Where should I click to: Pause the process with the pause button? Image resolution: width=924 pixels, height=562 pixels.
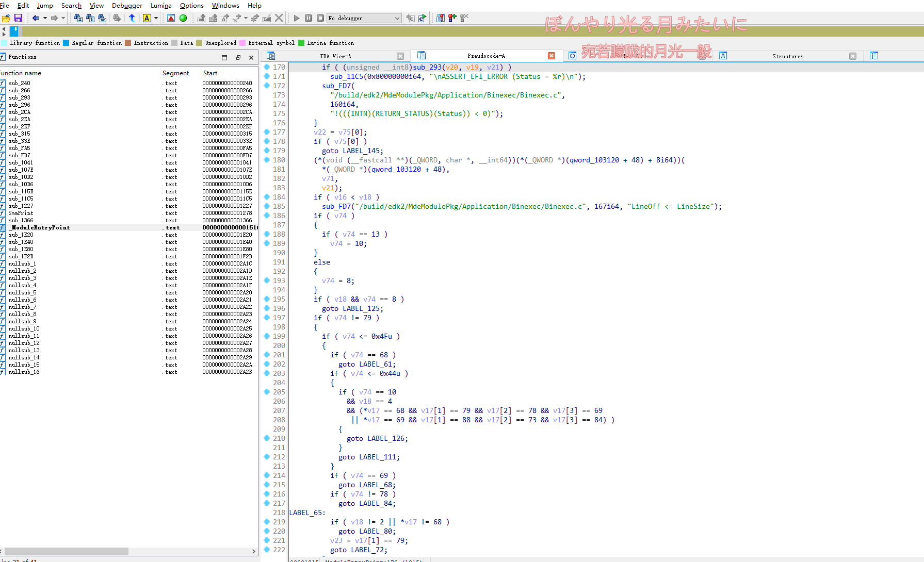click(309, 18)
